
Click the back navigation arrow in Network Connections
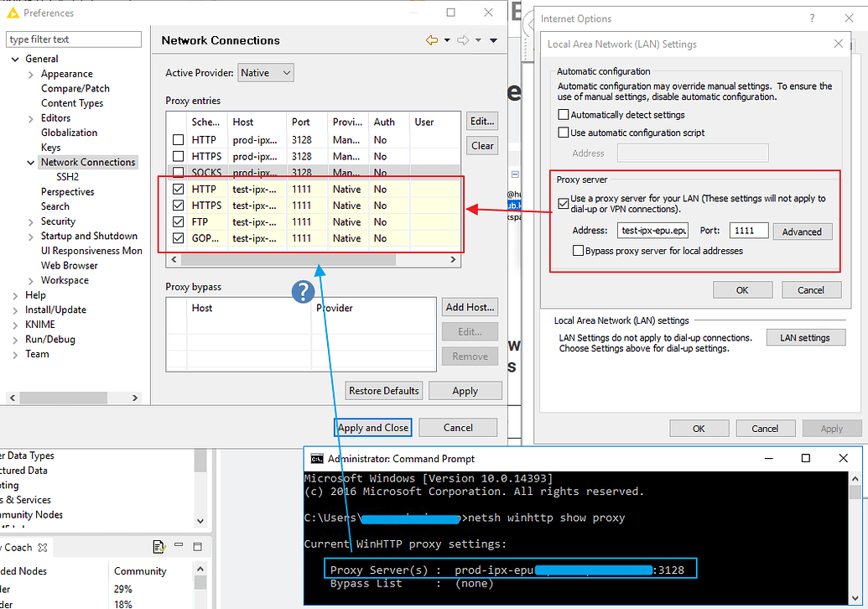pos(432,39)
